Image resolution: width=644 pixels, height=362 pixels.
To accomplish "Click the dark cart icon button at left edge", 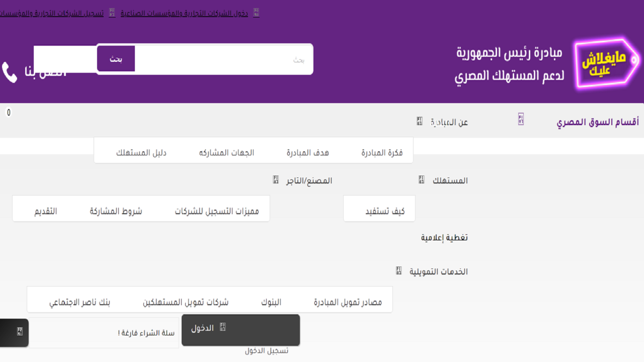I will click(14, 332).
